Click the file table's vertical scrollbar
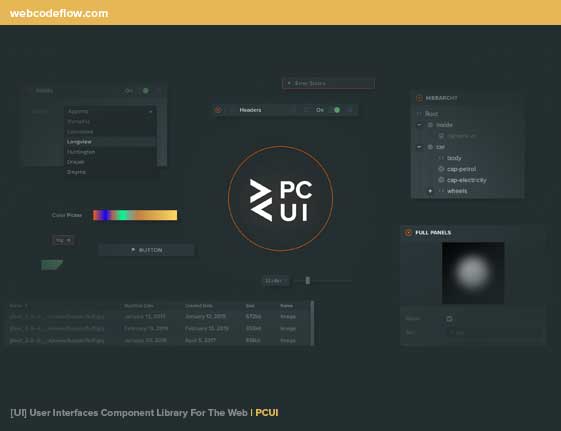This screenshot has height=431, width=561. pyautogui.click(x=312, y=323)
